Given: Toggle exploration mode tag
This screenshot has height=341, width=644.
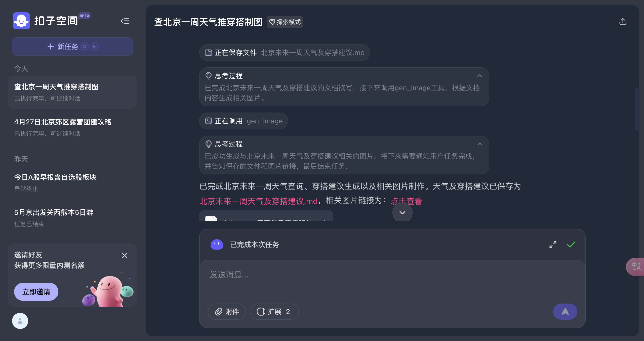Looking at the screenshot, I should pyautogui.click(x=285, y=22).
